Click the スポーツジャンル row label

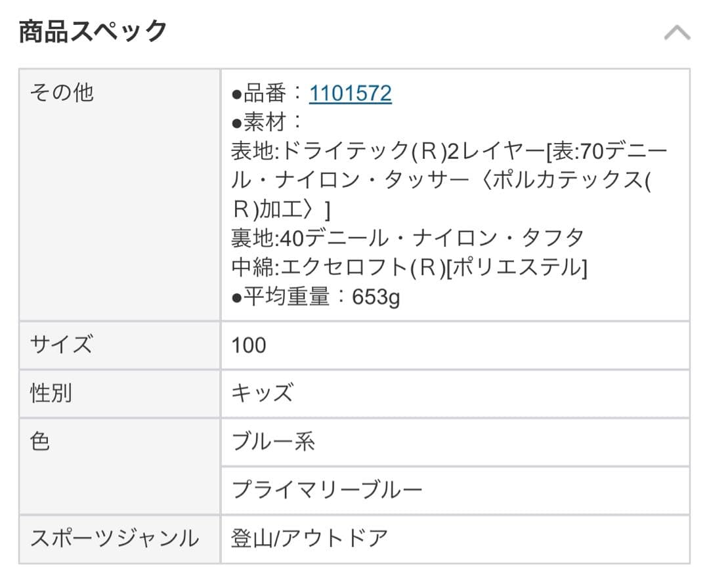click(114, 539)
